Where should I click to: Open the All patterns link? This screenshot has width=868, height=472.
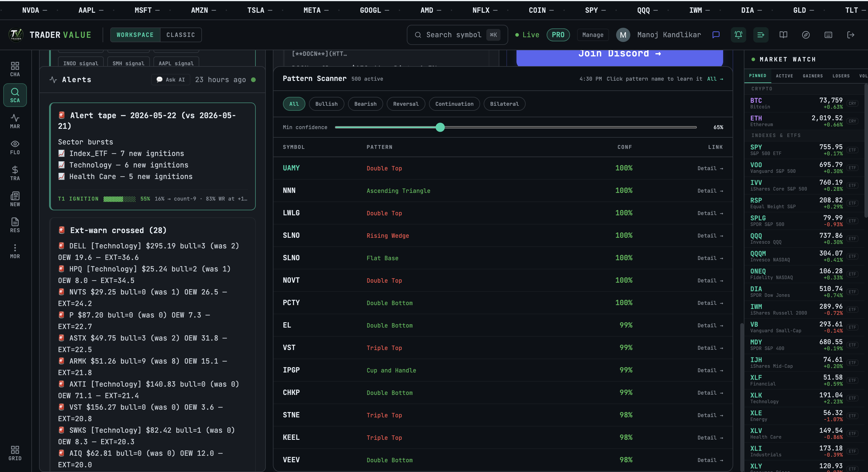pyautogui.click(x=715, y=79)
